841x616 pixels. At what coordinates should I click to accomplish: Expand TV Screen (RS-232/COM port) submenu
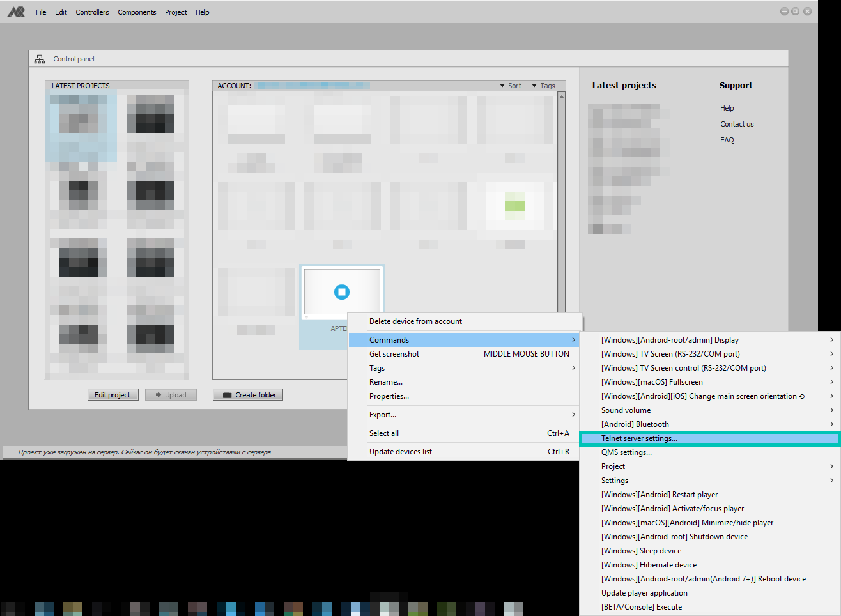tap(831, 354)
